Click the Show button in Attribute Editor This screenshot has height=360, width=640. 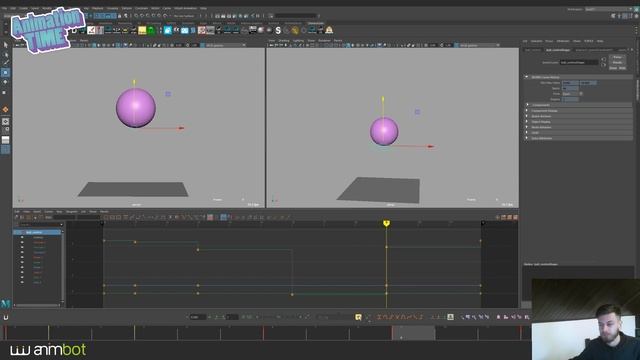point(613,68)
